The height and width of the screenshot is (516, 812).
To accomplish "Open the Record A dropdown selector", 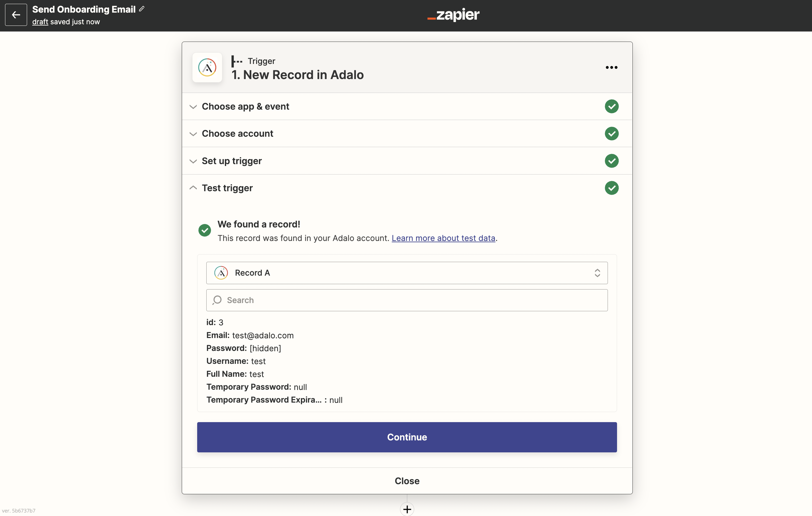I will [407, 273].
